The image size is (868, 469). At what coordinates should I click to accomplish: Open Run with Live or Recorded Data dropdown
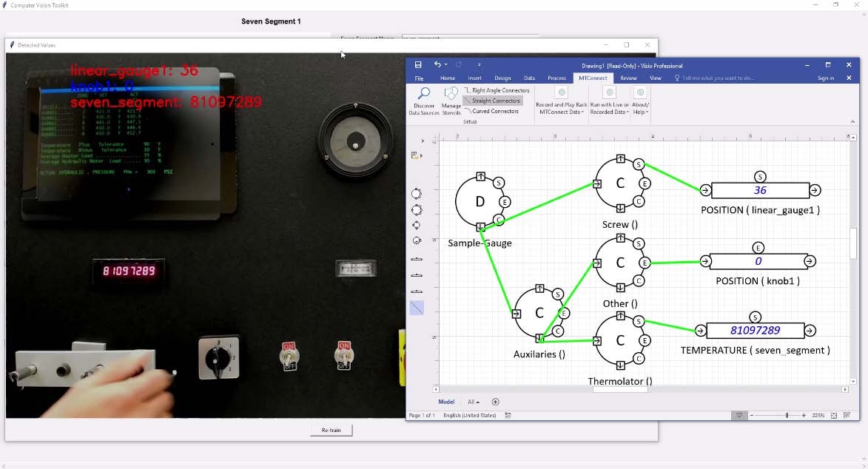click(610, 101)
